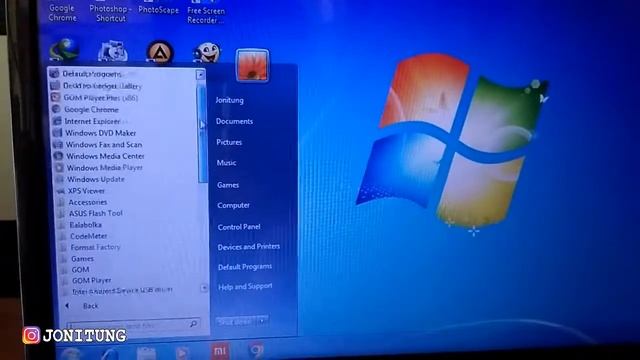
Task: Open Help and Support
Action: coord(245,287)
